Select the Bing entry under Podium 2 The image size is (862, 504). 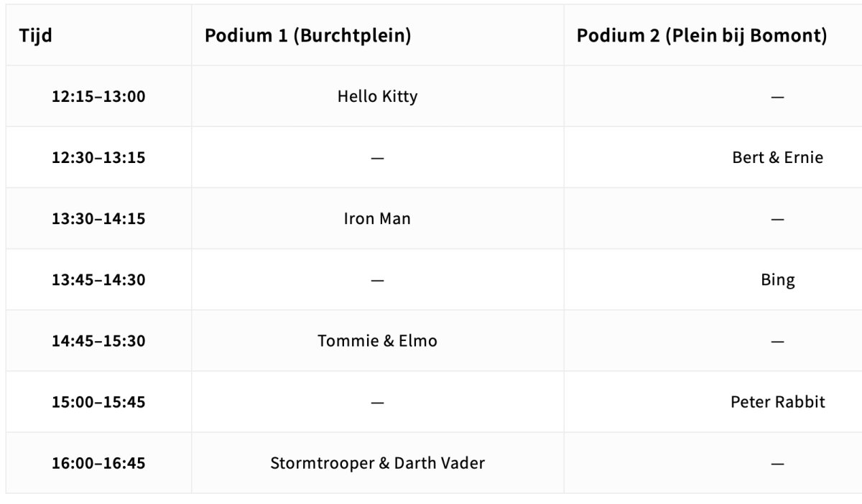(777, 279)
